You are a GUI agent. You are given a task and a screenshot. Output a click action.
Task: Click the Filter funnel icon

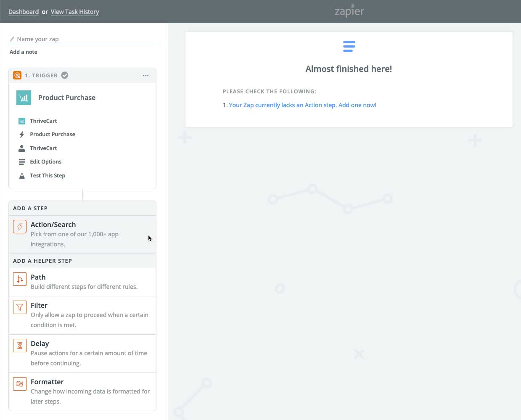point(20,307)
